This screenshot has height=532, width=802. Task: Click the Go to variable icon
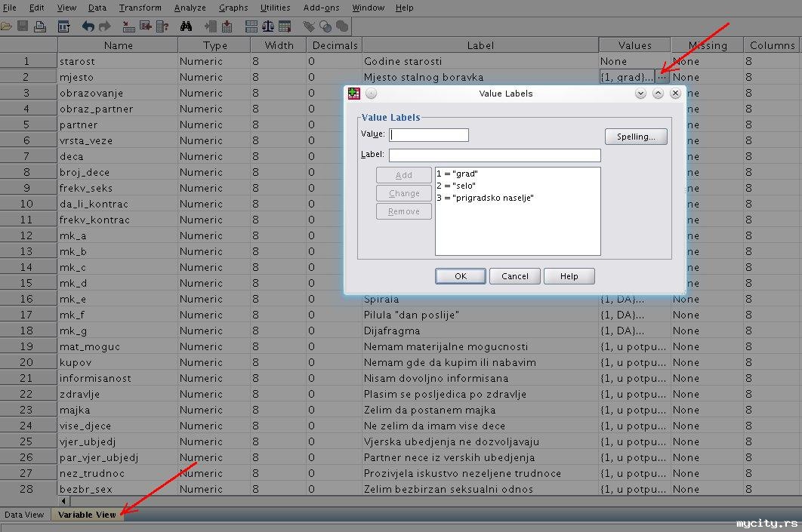[146, 26]
